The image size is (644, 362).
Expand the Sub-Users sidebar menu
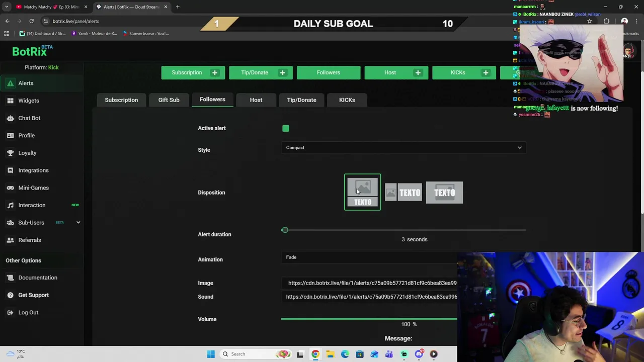tap(78, 223)
